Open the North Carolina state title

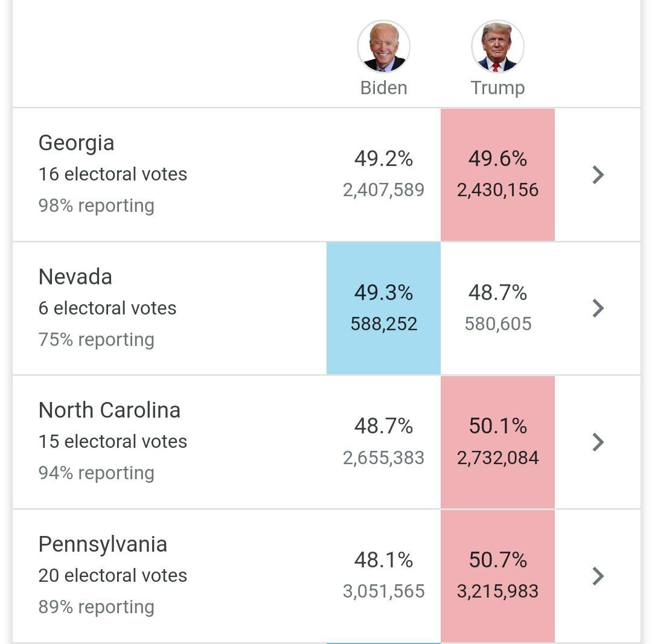[x=109, y=410]
